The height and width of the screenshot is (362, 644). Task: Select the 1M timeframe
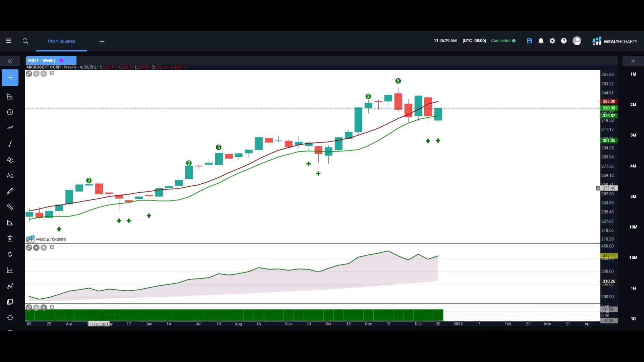pyautogui.click(x=633, y=74)
